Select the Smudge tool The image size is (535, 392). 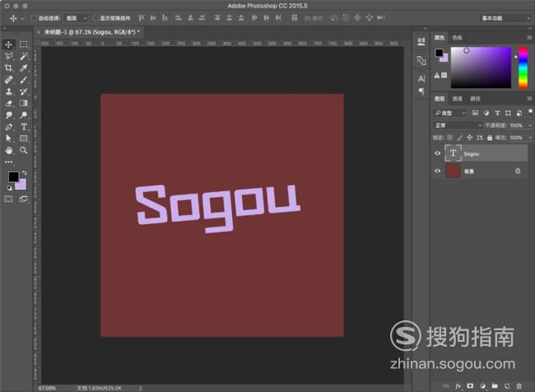click(x=8, y=115)
